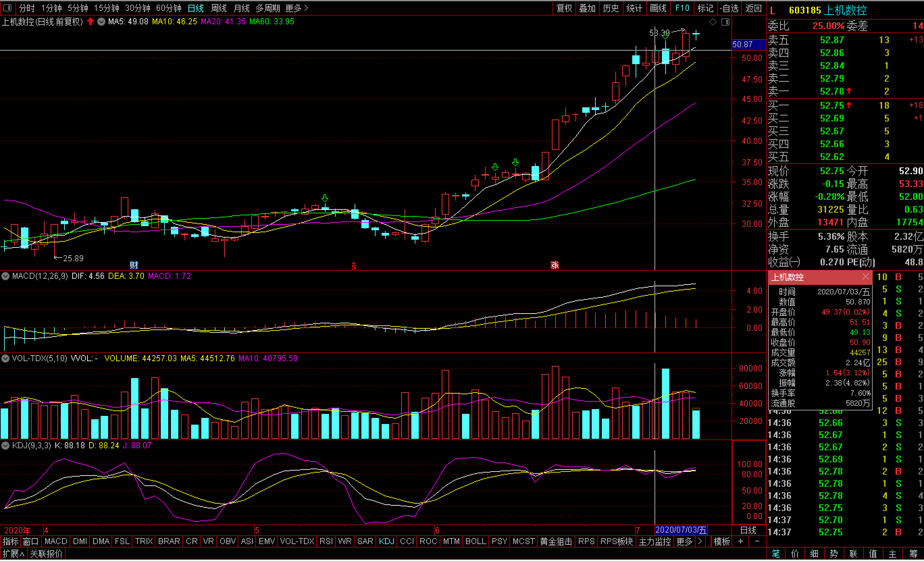
Task: Click the 叠加 overlay button
Action: pyautogui.click(x=587, y=8)
